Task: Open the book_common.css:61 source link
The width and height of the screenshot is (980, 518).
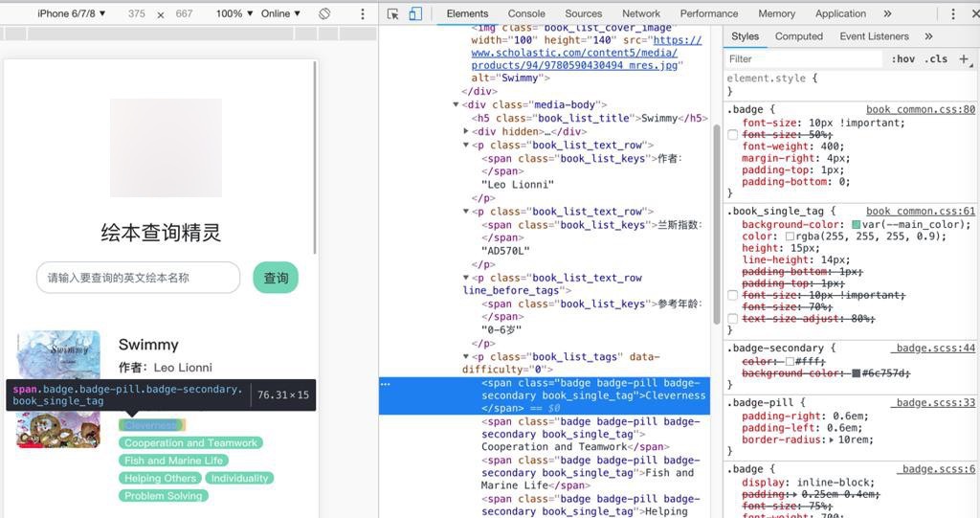Action: click(x=920, y=212)
